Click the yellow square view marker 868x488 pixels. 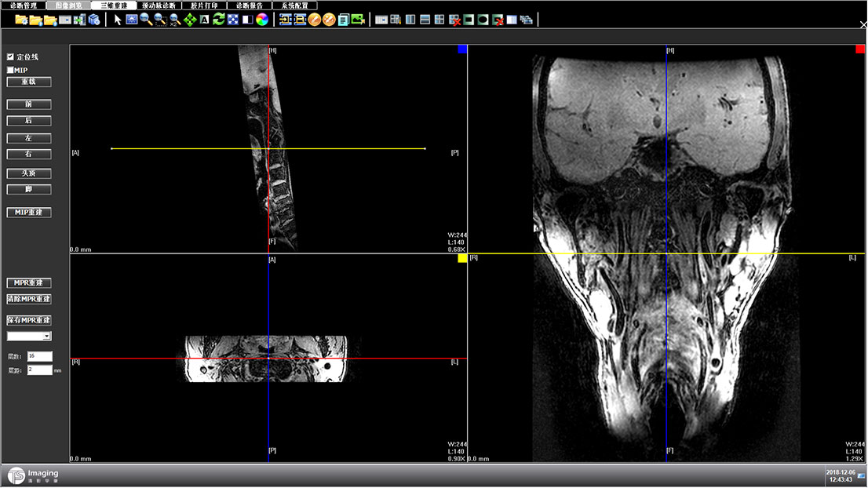coord(462,258)
